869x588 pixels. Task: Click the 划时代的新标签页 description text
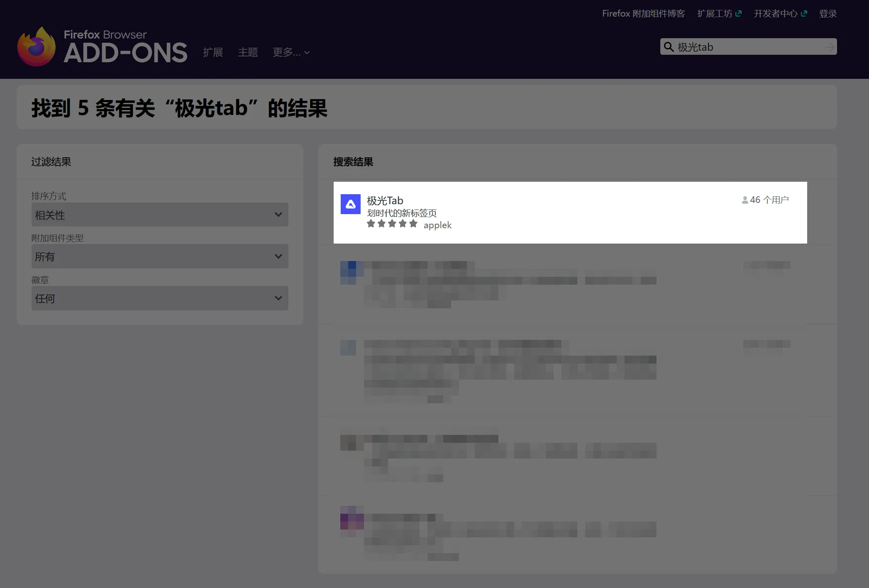click(402, 213)
